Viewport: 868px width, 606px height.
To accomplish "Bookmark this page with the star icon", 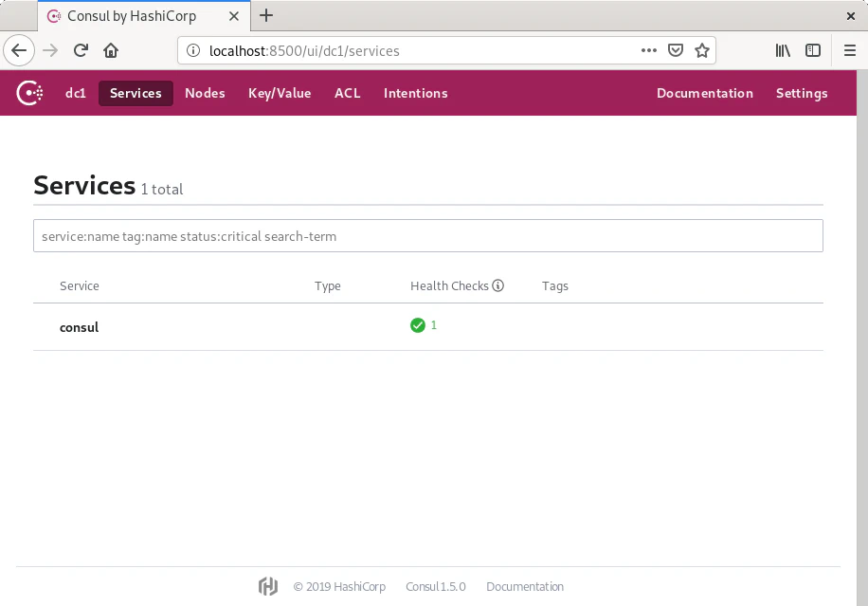I will tap(701, 50).
